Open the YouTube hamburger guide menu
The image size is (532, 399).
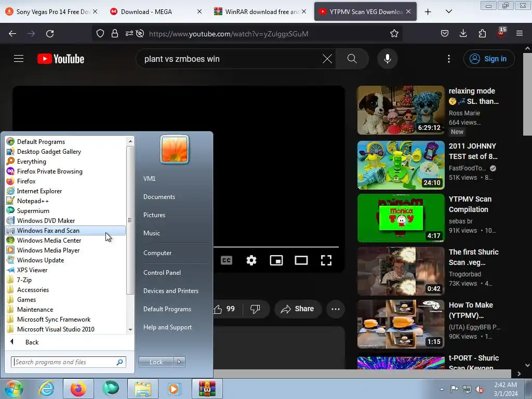pyautogui.click(x=19, y=59)
